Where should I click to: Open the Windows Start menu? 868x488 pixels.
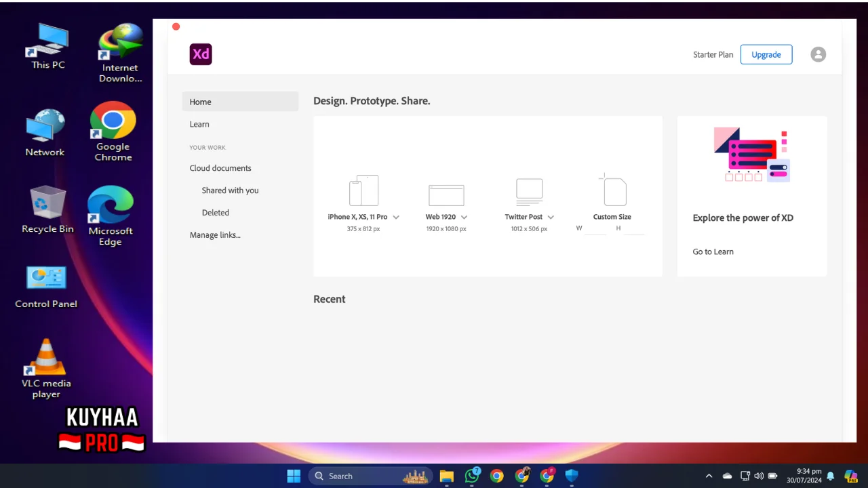(x=294, y=476)
